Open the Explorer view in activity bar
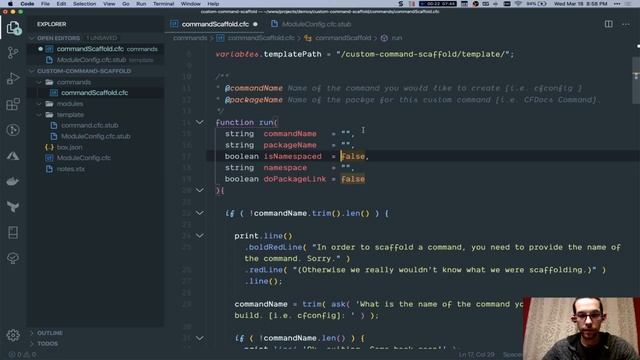 click(x=13, y=28)
